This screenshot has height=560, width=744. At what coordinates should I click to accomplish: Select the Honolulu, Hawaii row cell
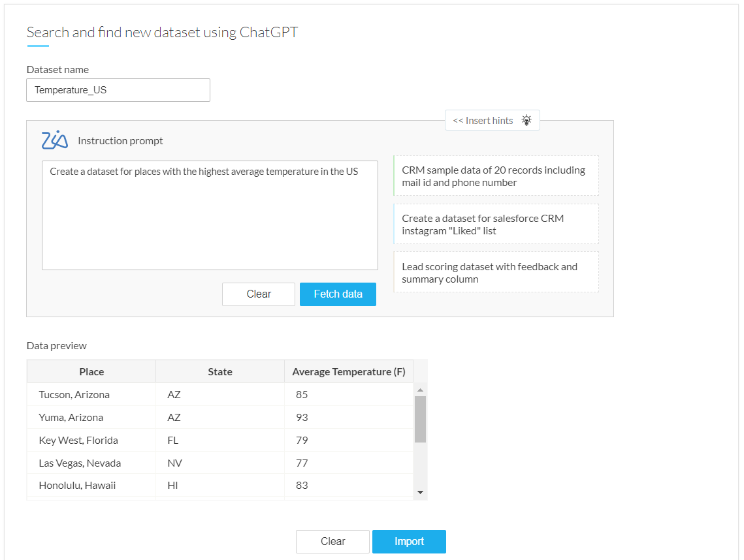tap(77, 485)
